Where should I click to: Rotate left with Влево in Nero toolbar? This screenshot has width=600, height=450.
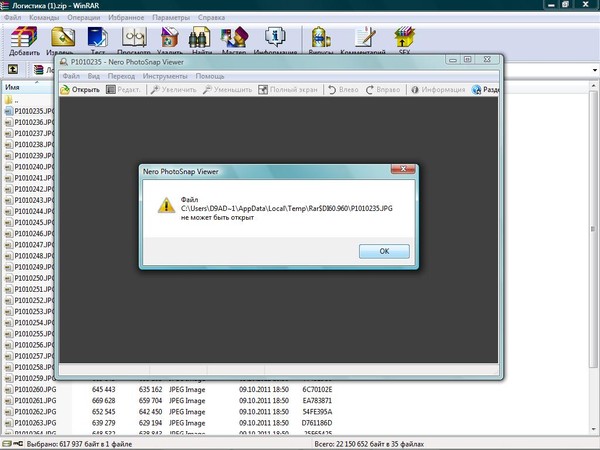[x=343, y=90]
